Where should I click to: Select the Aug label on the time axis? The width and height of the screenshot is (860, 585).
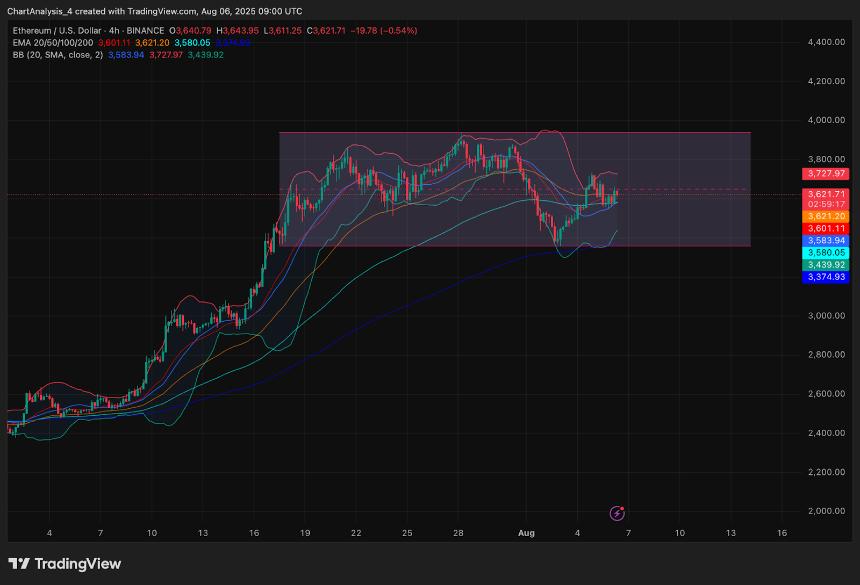click(526, 533)
